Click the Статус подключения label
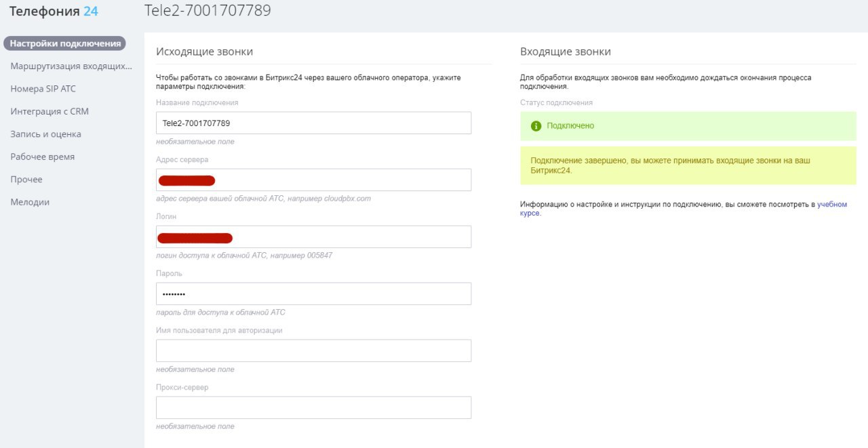Image resolution: width=868 pixels, height=448 pixels. tap(556, 102)
